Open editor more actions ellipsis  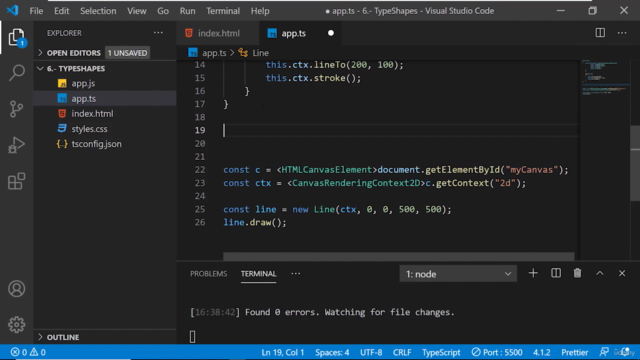(622, 33)
